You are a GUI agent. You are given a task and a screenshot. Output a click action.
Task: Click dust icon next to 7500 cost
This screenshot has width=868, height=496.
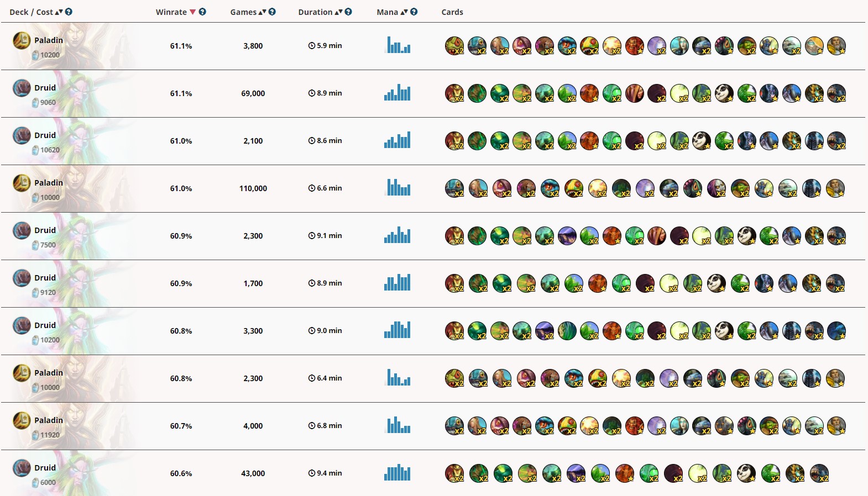[35, 245]
